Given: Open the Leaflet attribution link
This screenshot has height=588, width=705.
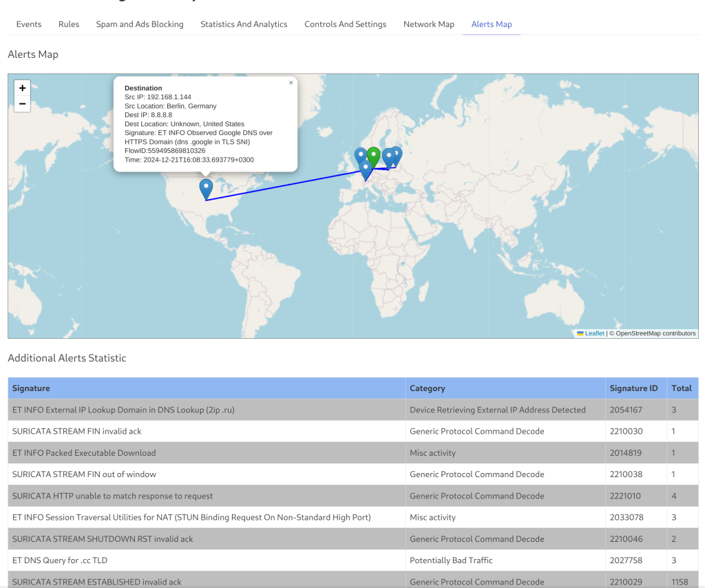Looking at the screenshot, I should tap(594, 333).
